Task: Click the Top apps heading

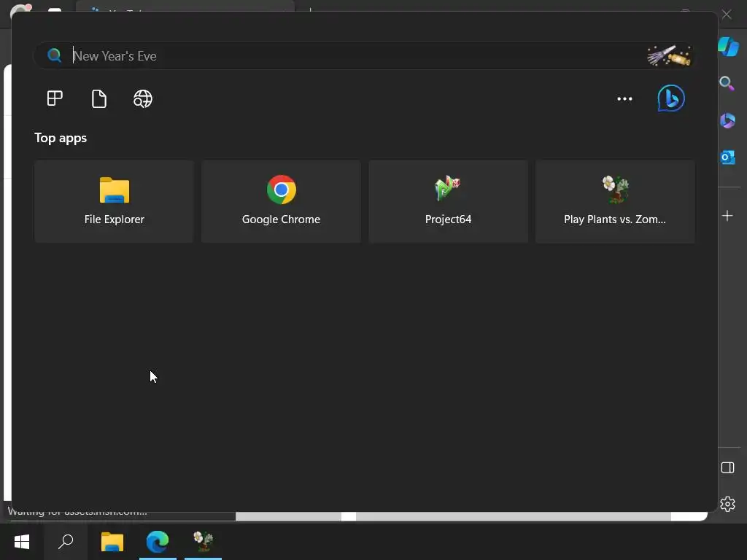Action: click(x=61, y=138)
